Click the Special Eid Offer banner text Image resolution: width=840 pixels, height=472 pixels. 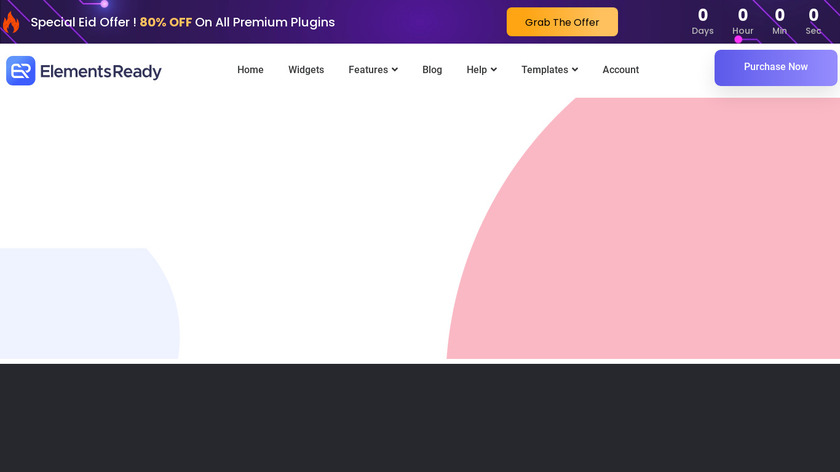(x=183, y=22)
